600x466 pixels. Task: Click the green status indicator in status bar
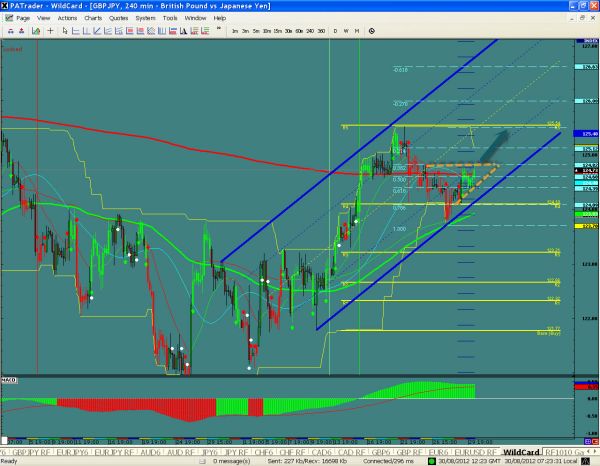point(431,461)
